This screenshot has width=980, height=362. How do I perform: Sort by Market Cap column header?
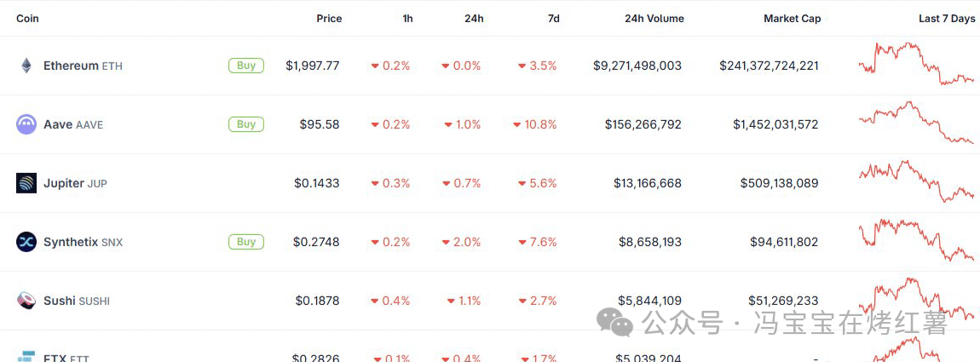click(x=792, y=18)
